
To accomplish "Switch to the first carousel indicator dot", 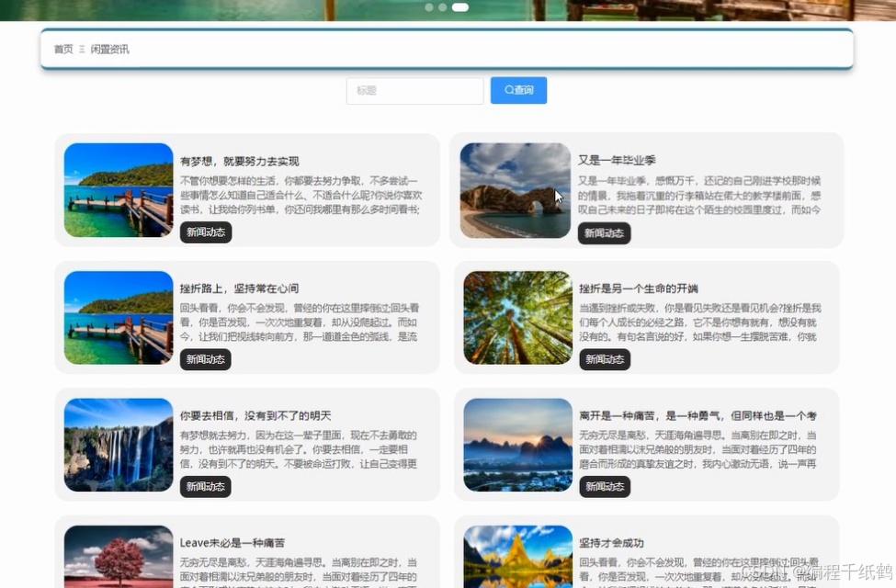I will [x=429, y=7].
